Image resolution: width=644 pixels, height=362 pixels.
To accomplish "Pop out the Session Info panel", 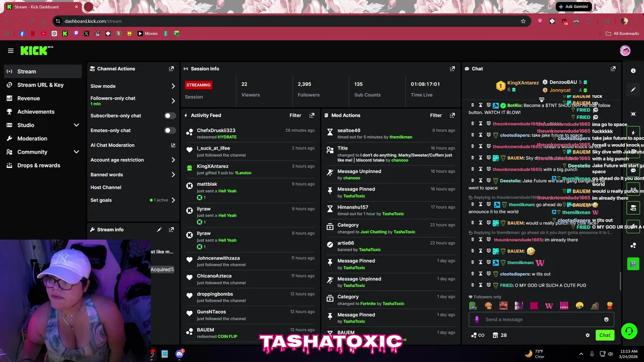I will tap(452, 69).
